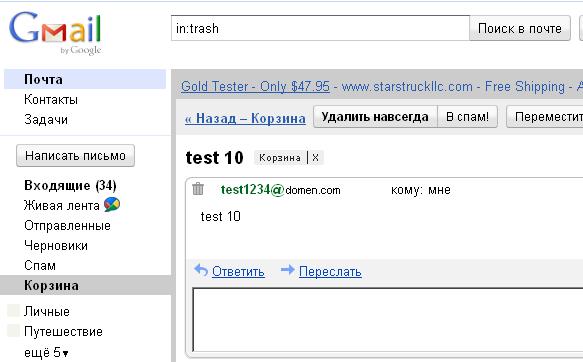583x362 pixels.
Task: Open the Gold Tester ad link
Action: [x=255, y=87]
